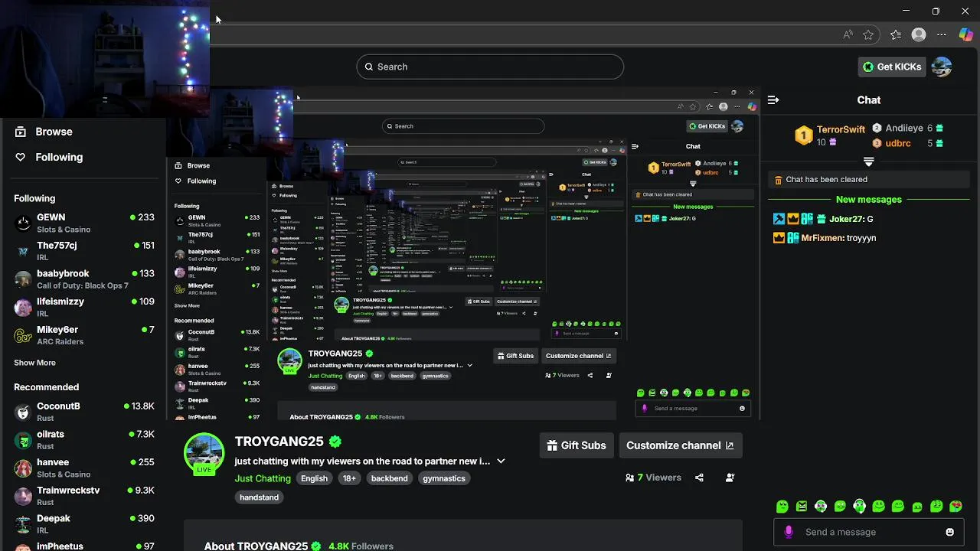The image size is (980, 551).
Task: Open the profile avatar menu at top right
Action: click(x=942, y=67)
